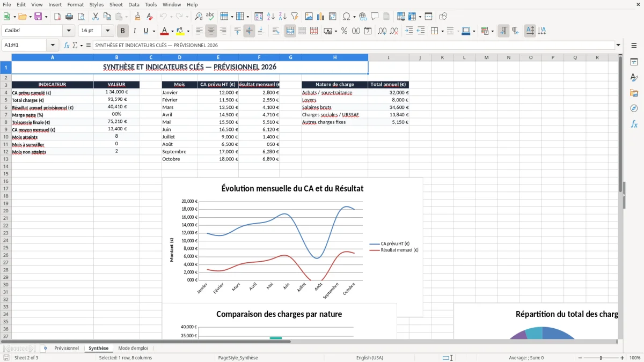Click the Add Decimal Place icon
644x362 pixels.
click(383, 31)
